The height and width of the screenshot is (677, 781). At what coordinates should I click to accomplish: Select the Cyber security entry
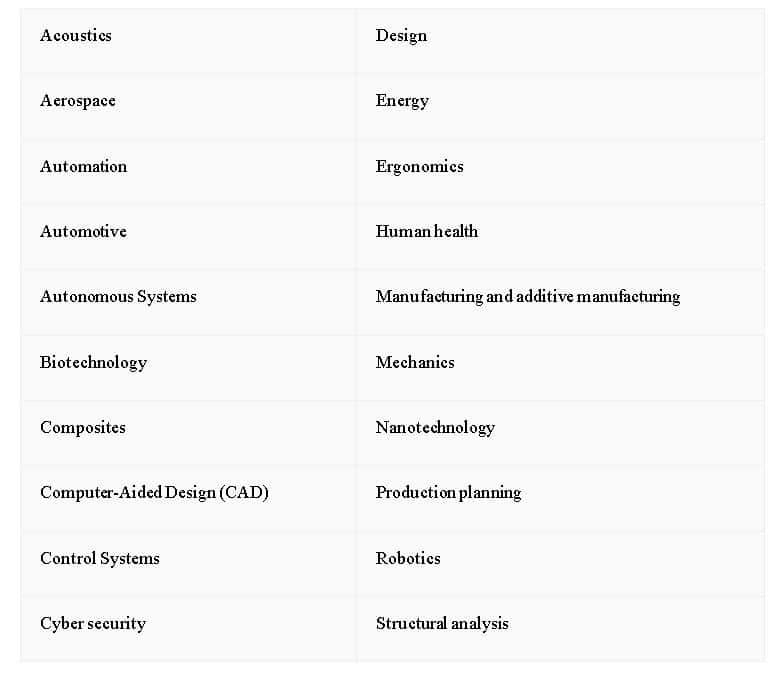93,624
